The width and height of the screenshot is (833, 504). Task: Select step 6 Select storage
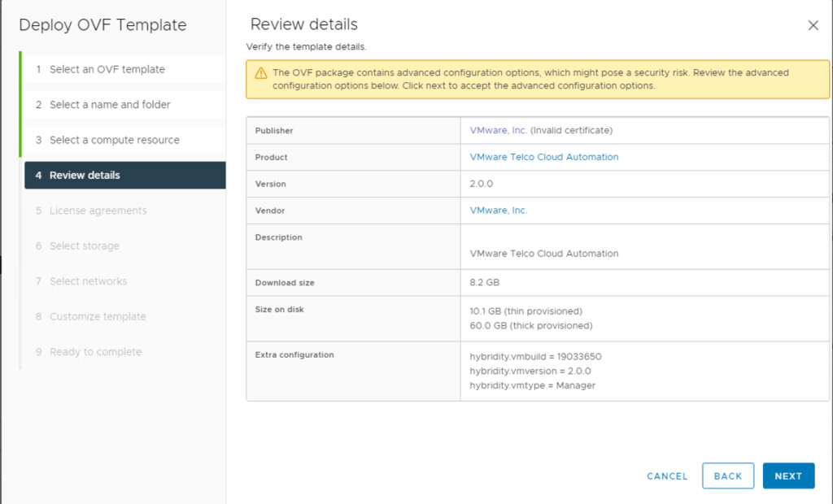[124, 245]
